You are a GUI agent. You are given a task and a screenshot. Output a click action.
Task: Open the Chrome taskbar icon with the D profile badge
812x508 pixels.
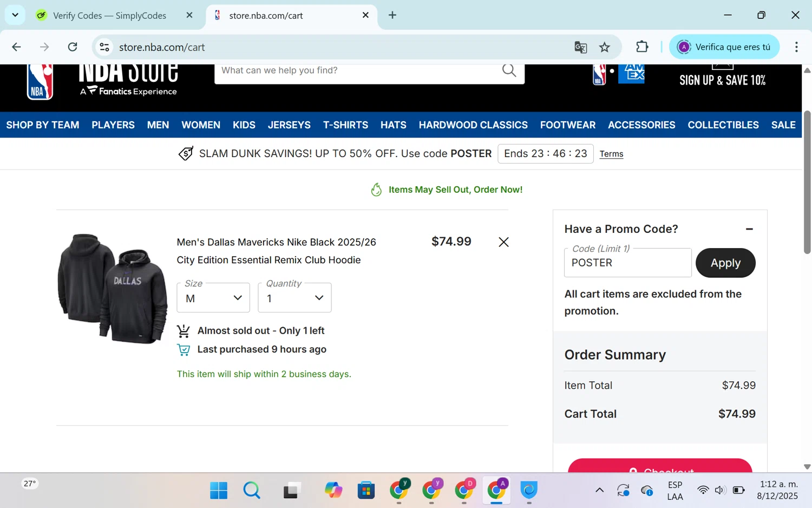464,489
